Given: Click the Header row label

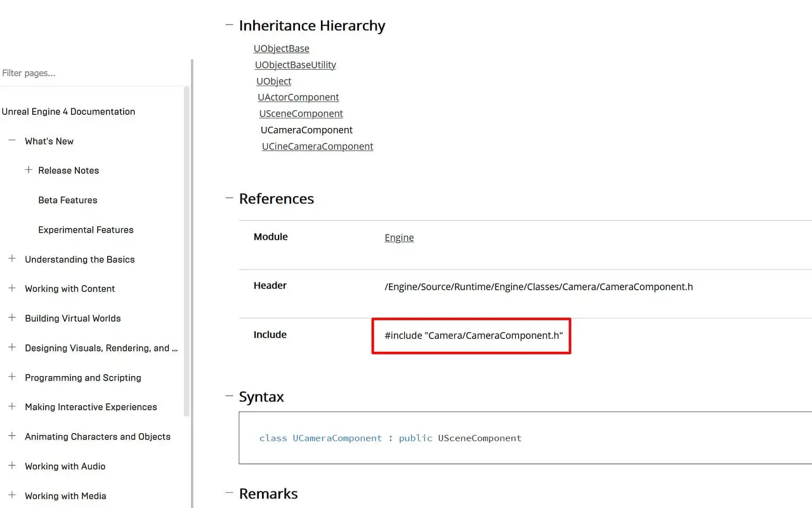Looking at the screenshot, I should [270, 285].
